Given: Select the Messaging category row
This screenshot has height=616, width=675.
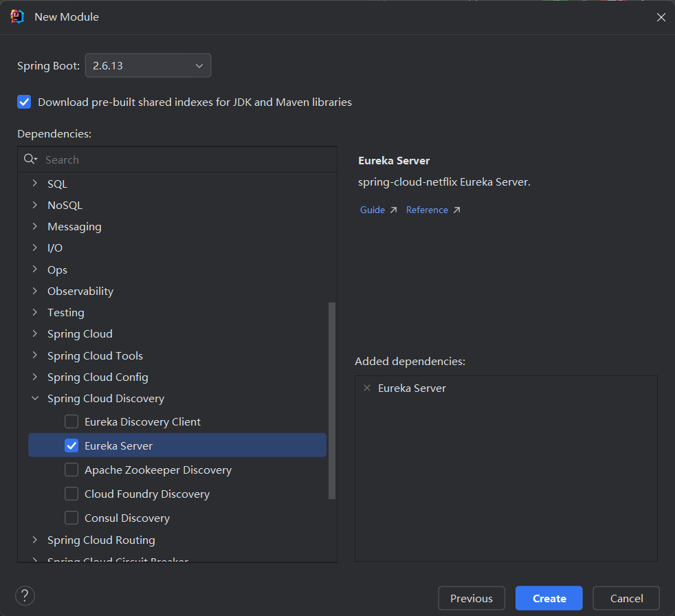Looking at the screenshot, I should 74,227.
